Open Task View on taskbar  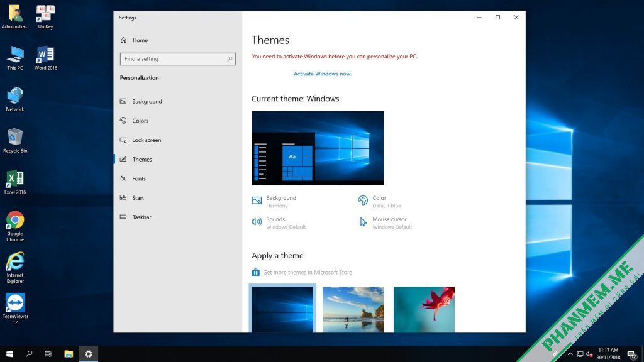(48, 354)
